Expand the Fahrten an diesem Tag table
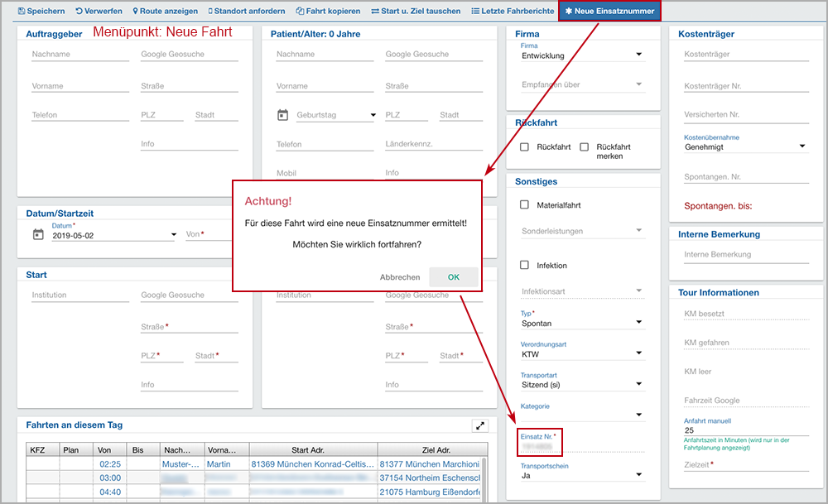Image resolution: width=828 pixels, height=504 pixels. pyautogui.click(x=480, y=425)
